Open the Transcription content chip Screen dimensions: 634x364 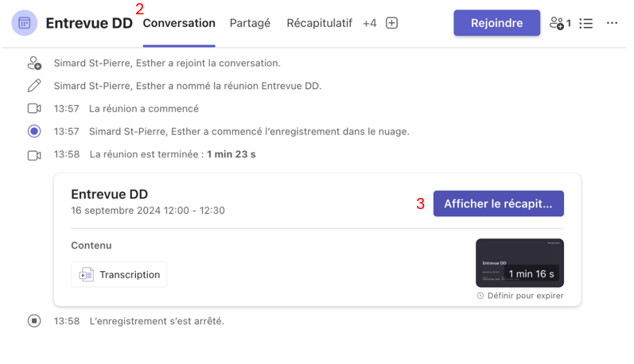pyautogui.click(x=119, y=274)
